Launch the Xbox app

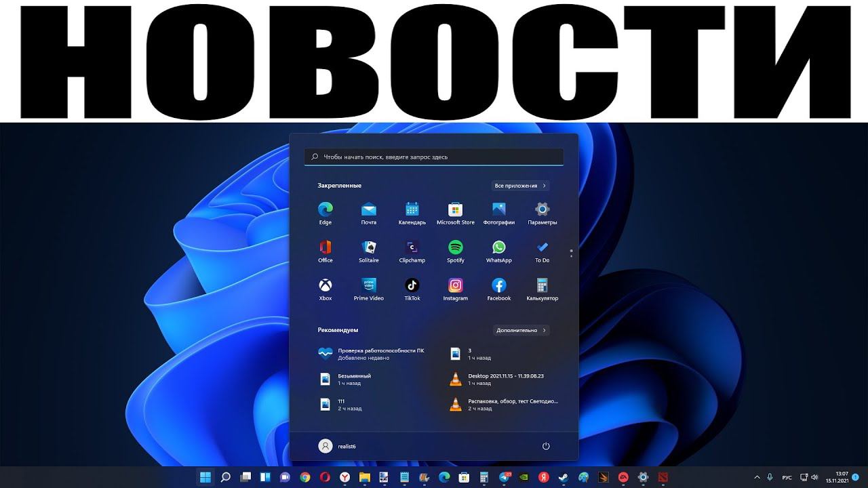click(325, 289)
